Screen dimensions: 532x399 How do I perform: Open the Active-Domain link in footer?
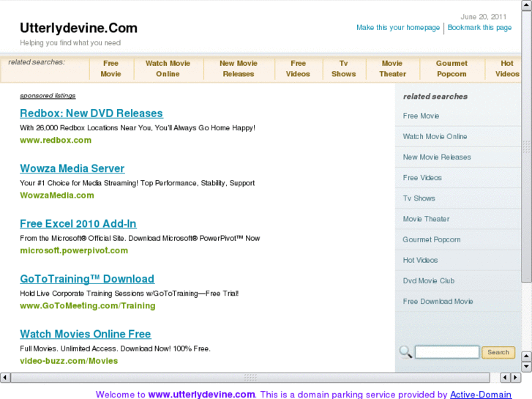[x=481, y=395]
